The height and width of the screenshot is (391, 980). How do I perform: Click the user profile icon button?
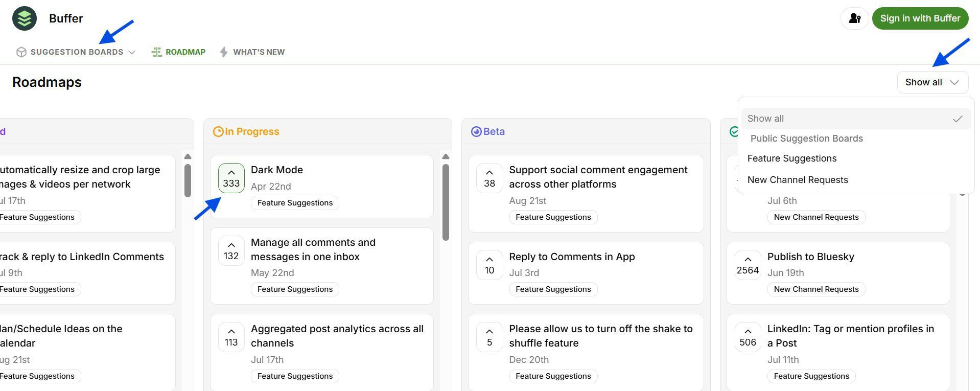854,18
